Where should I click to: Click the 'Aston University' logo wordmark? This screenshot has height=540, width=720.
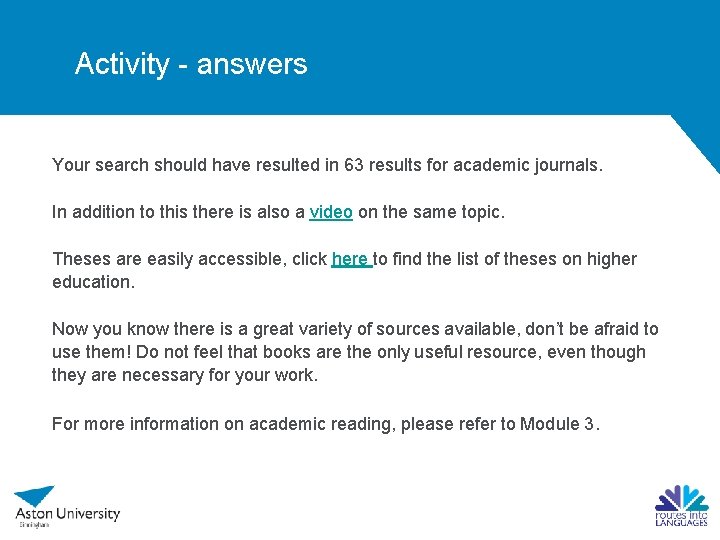click(68, 513)
